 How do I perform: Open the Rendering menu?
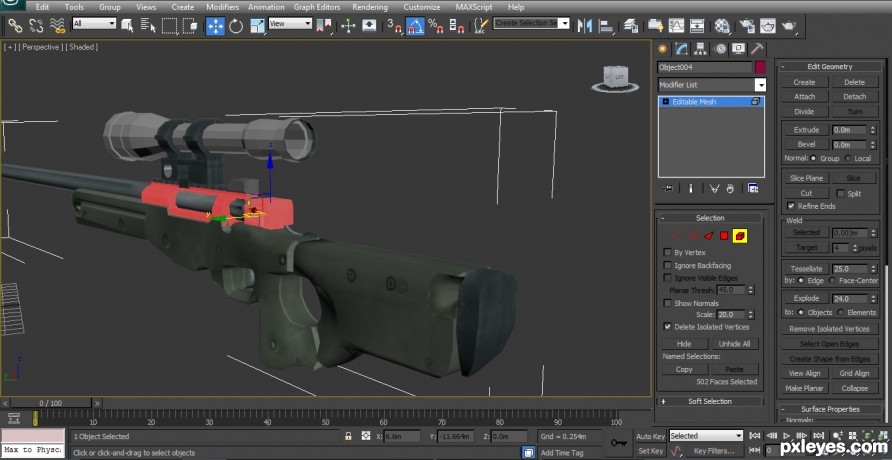[370, 7]
